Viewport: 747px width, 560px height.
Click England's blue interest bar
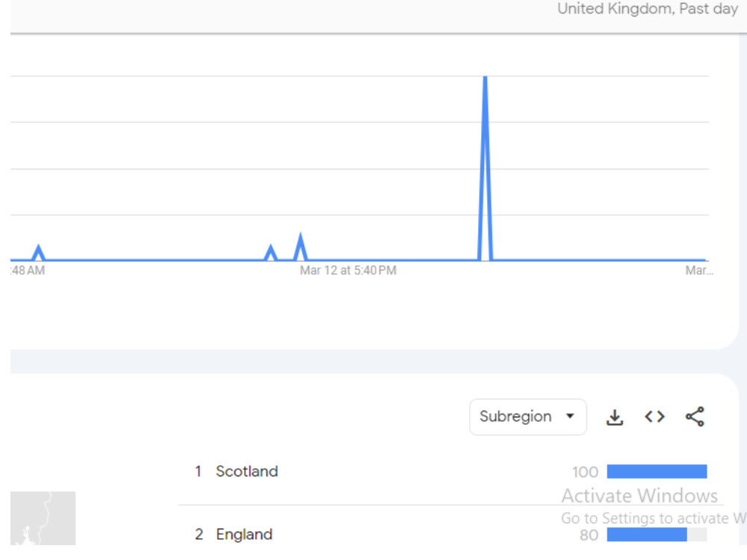tap(647, 535)
